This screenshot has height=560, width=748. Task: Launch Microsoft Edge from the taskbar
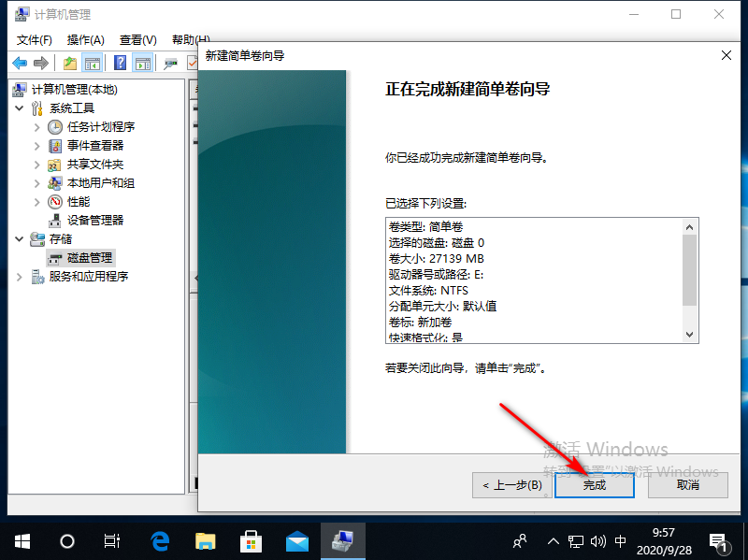[159, 540]
